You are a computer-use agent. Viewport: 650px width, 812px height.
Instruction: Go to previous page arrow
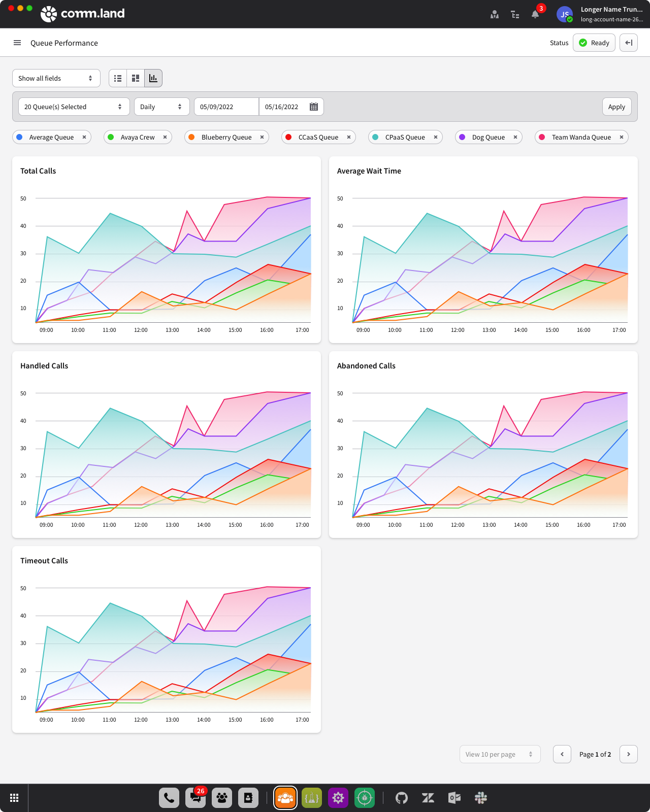click(562, 754)
